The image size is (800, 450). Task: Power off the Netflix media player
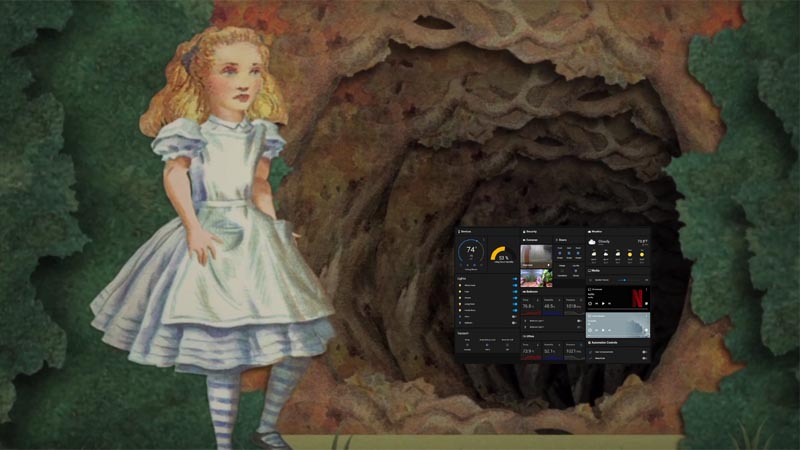pyautogui.click(x=590, y=304)
